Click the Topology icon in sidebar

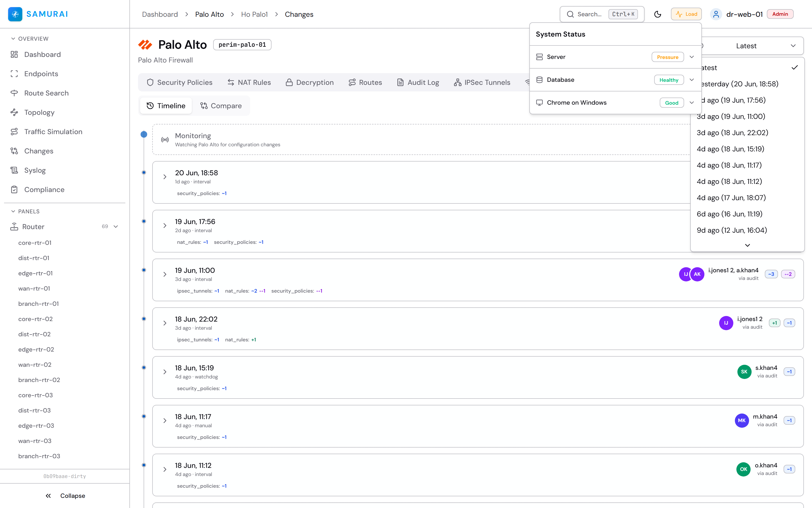(14, 113)
